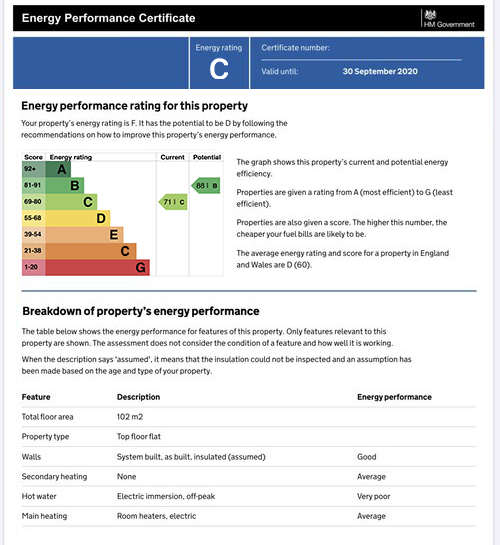The height and width of the screenshot is (545, 500).
Task: Click the dark green A rating bar
Action: coord(58,169)
